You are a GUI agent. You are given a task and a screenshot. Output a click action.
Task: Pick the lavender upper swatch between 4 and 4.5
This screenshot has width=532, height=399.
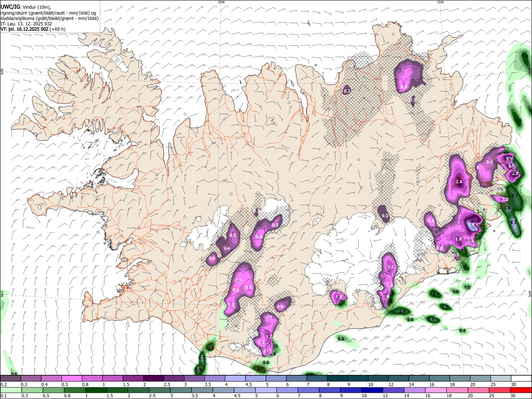click(x=235, y=378)
